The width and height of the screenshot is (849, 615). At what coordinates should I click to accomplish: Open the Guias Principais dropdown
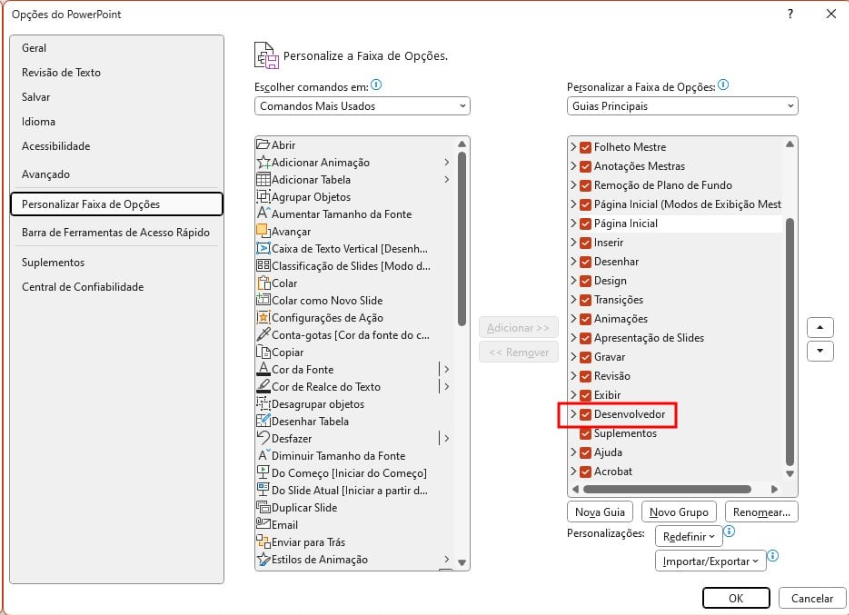682,106
